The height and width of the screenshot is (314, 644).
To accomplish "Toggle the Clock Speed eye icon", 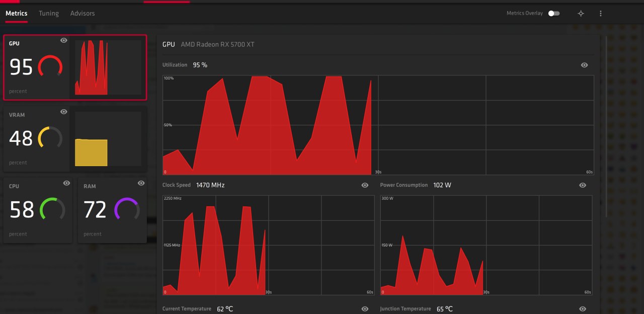I will click(x=365, y=185).
